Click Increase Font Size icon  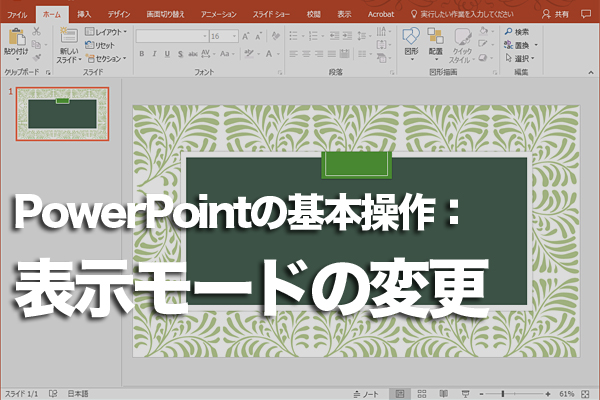[x=246, y=36]
